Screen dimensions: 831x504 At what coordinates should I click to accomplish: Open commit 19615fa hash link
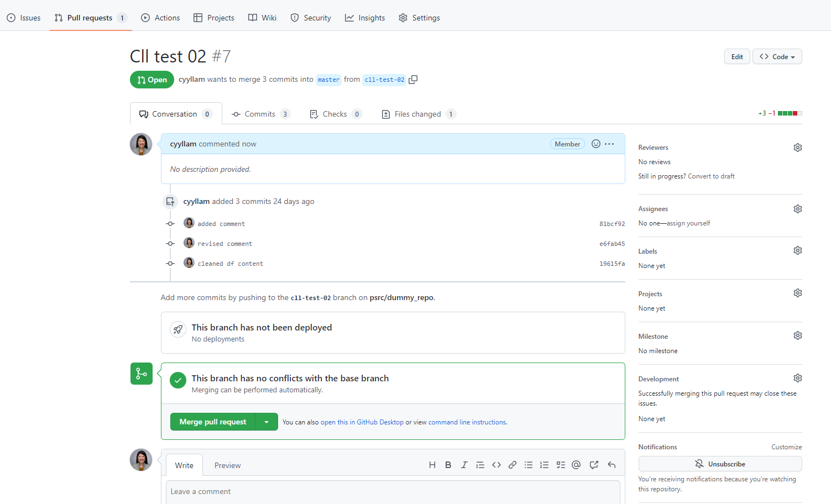[x=612, y=264]
